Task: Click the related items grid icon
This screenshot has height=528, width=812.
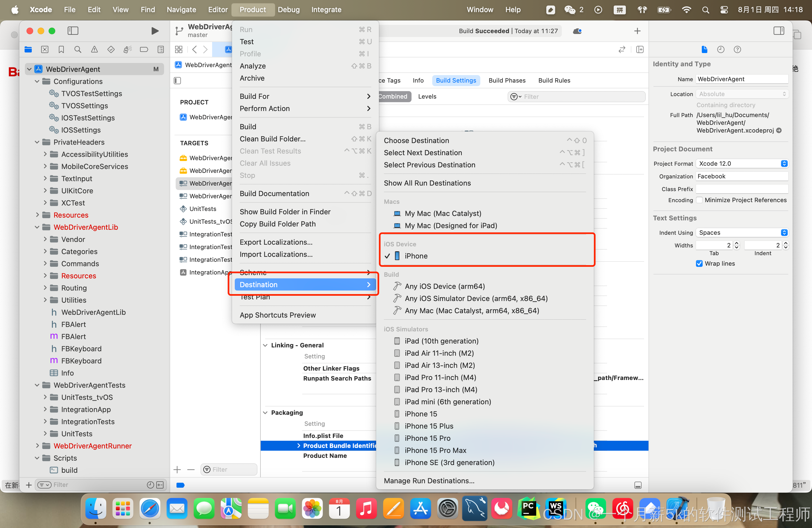Action: pos(179,49)
